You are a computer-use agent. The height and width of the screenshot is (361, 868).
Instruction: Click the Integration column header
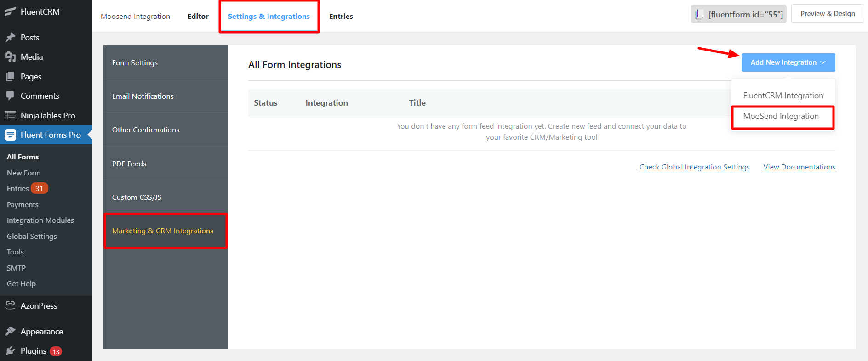[327, 103]
